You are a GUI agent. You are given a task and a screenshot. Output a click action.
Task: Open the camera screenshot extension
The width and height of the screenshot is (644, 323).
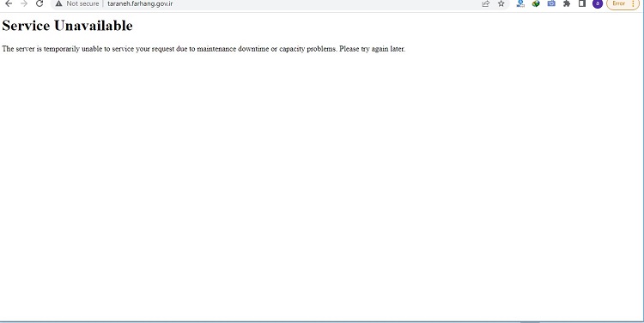pos(551,3)
